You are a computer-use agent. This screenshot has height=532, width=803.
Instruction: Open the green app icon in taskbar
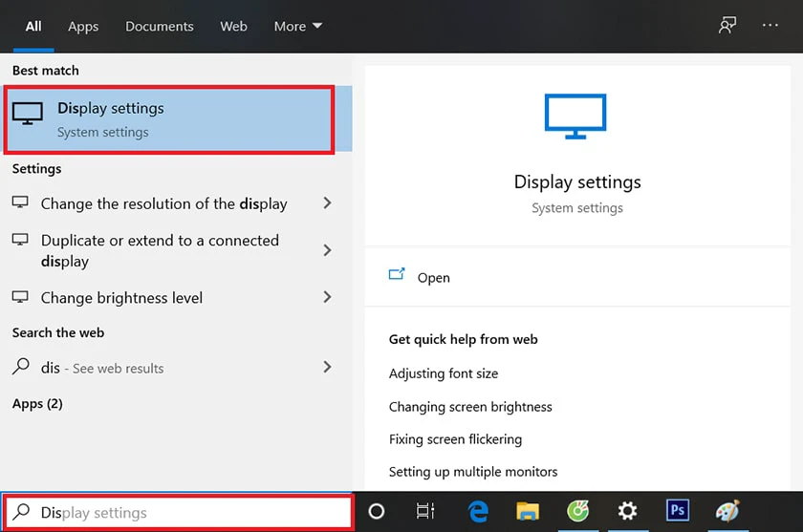(x=577, y=511)
